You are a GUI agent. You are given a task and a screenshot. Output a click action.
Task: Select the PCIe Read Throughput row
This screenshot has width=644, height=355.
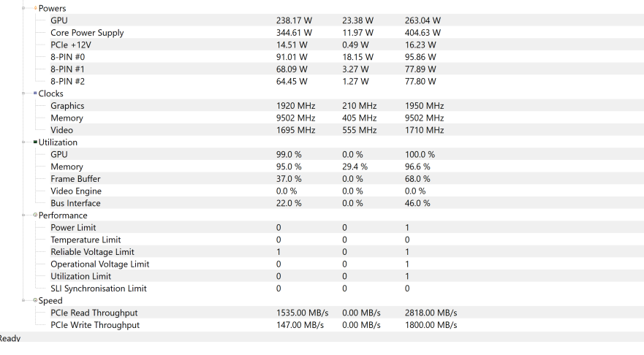(94, 313)
